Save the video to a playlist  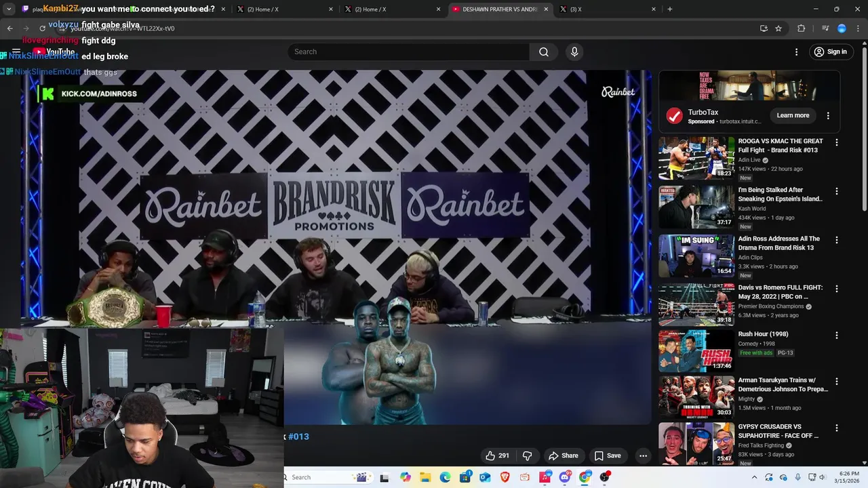pyautogui.click(x=608, y=455)
